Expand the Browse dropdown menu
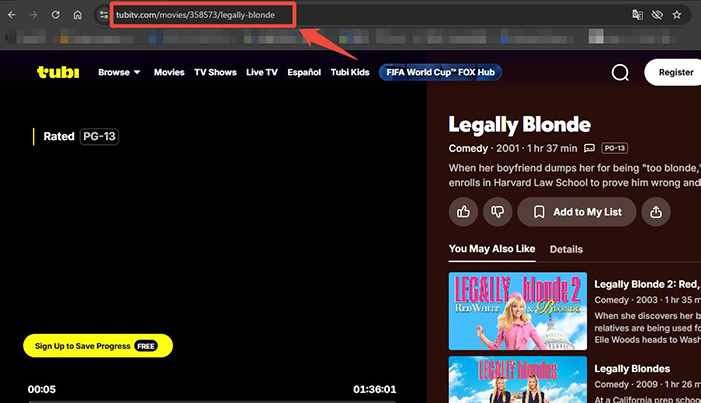701x403 pixels. 119,72
